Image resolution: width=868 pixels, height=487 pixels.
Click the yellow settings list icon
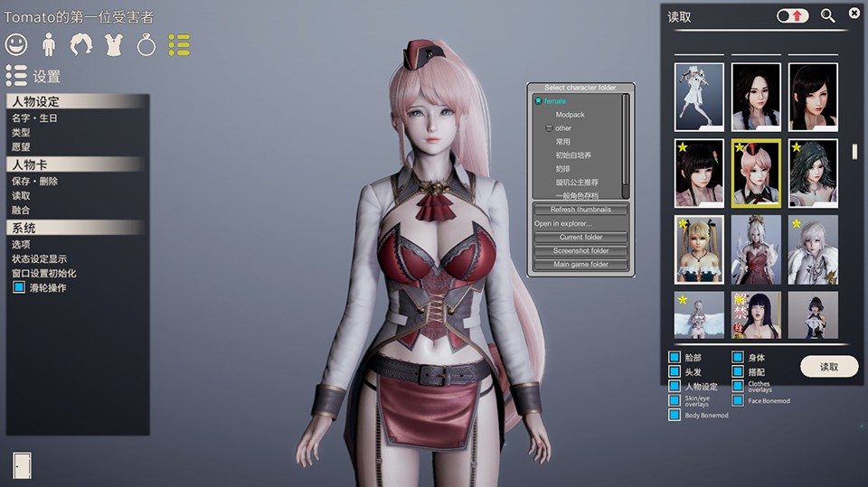point(179,43)
